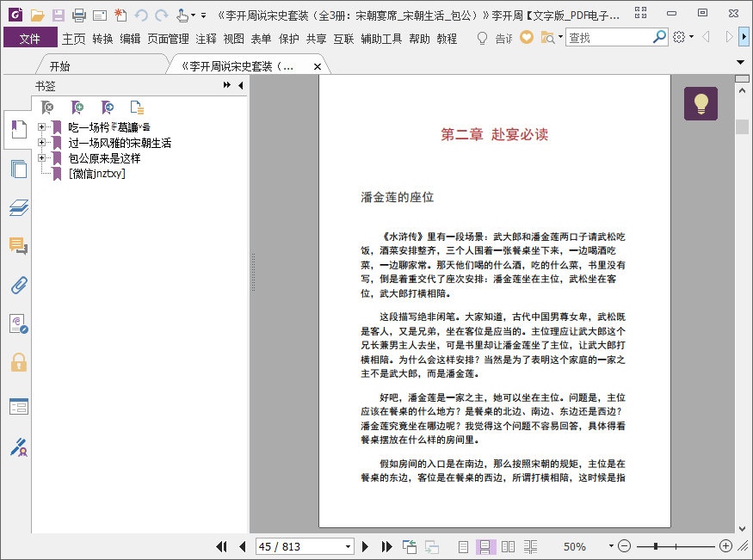Open the 文件 menu
Image resolution: width=753 pixels, height=560 pixels.
pyautogui.click(x=30, y=38)
